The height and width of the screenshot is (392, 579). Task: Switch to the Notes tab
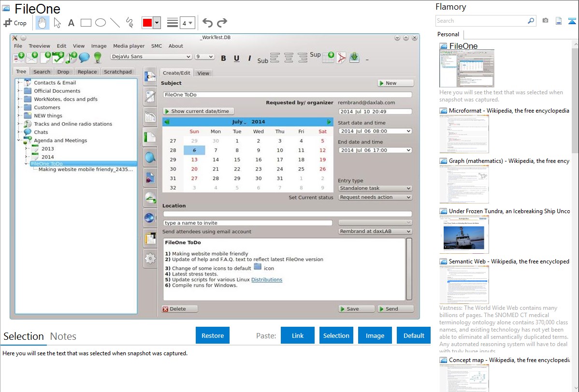[63, 336]
